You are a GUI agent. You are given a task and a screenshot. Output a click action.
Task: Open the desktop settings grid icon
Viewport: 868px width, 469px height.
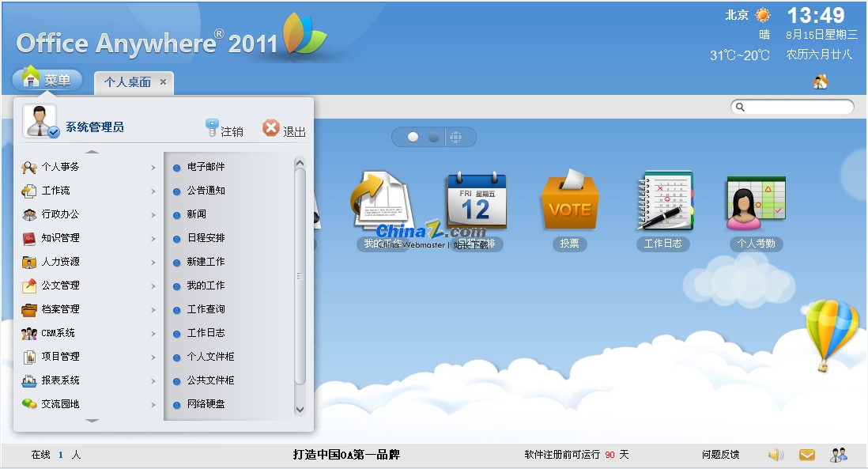click(x=455, y=137)
